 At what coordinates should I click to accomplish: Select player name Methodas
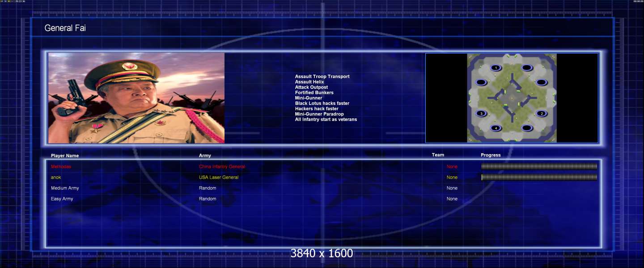61,167
